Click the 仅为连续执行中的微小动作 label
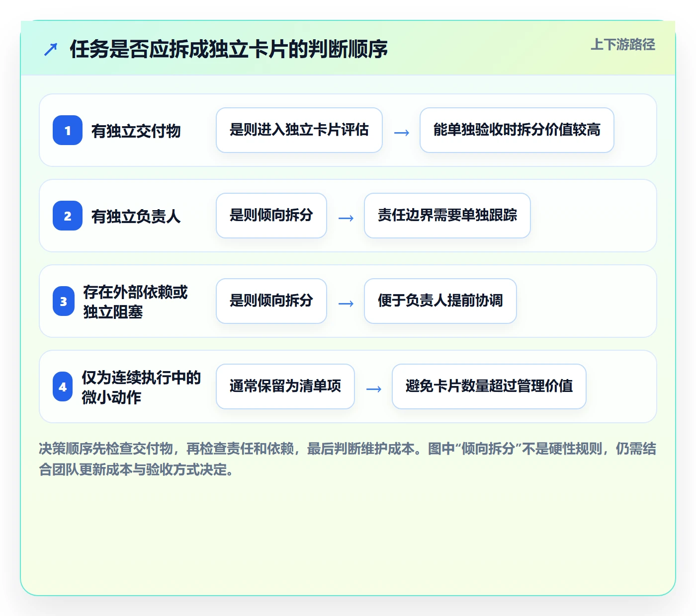 click(x=141, y=387)
